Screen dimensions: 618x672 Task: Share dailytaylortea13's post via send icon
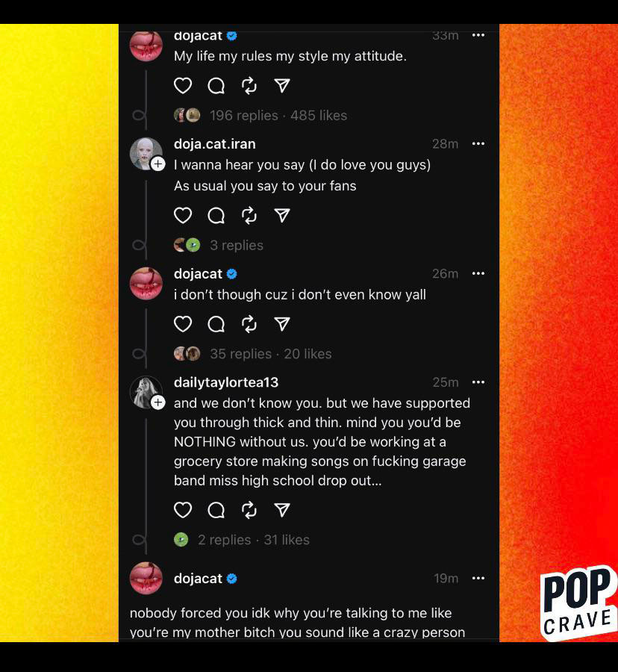pyautogui.click(x=282, y=510)
